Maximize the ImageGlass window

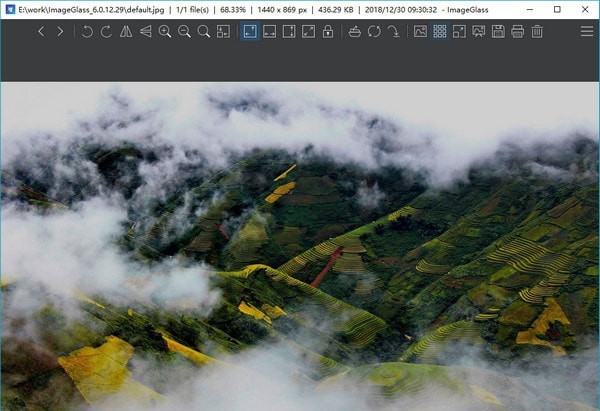[557, 9]
